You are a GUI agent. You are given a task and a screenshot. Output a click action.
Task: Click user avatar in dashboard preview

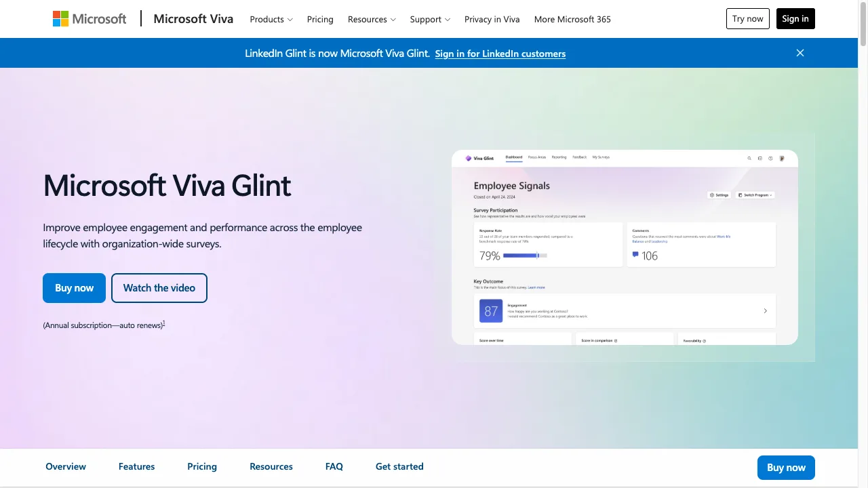[781, 158]
